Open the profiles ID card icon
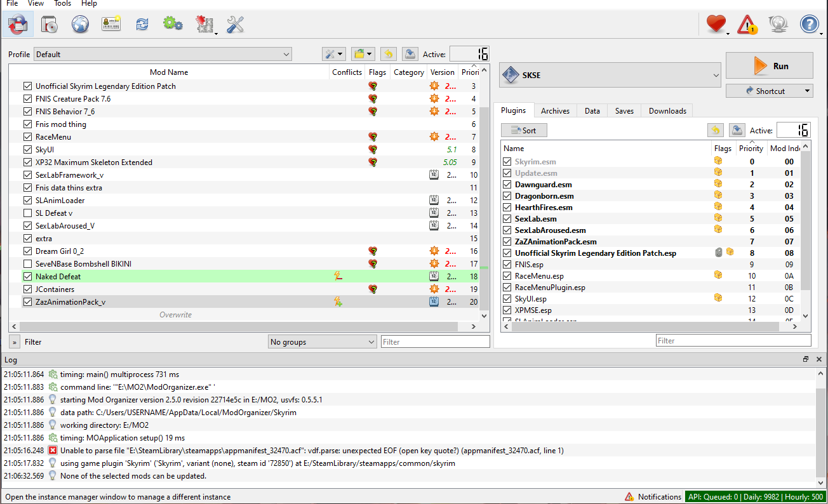828x504 pixels. 111,25
